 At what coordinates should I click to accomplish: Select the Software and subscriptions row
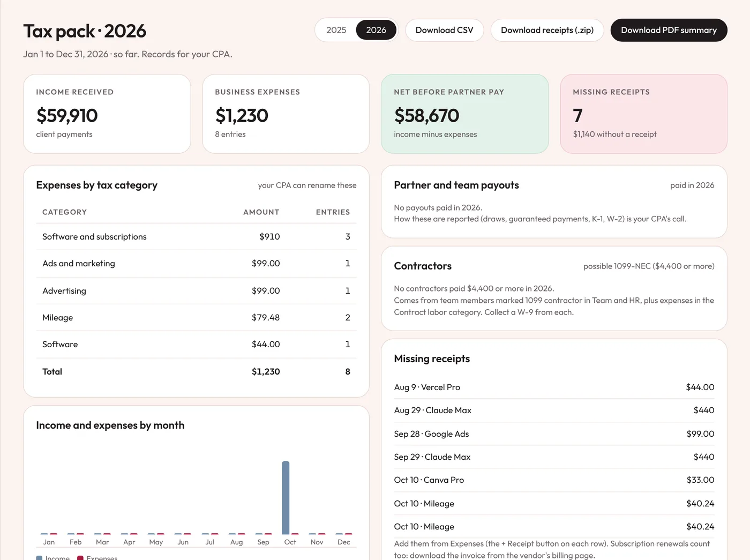point(196,237)
